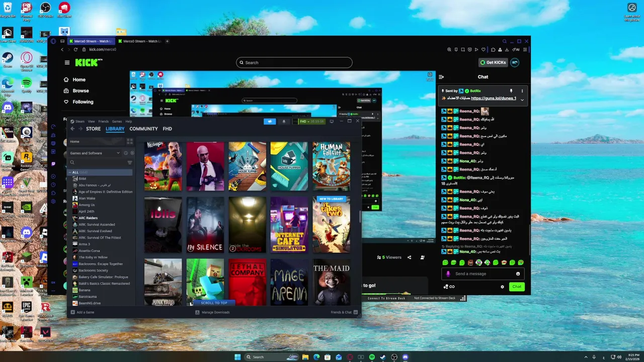Image resolution: width=644 pixels, height=362 pixels.
Task: Open Discord from the taskbar
Action: pos(405,357)
